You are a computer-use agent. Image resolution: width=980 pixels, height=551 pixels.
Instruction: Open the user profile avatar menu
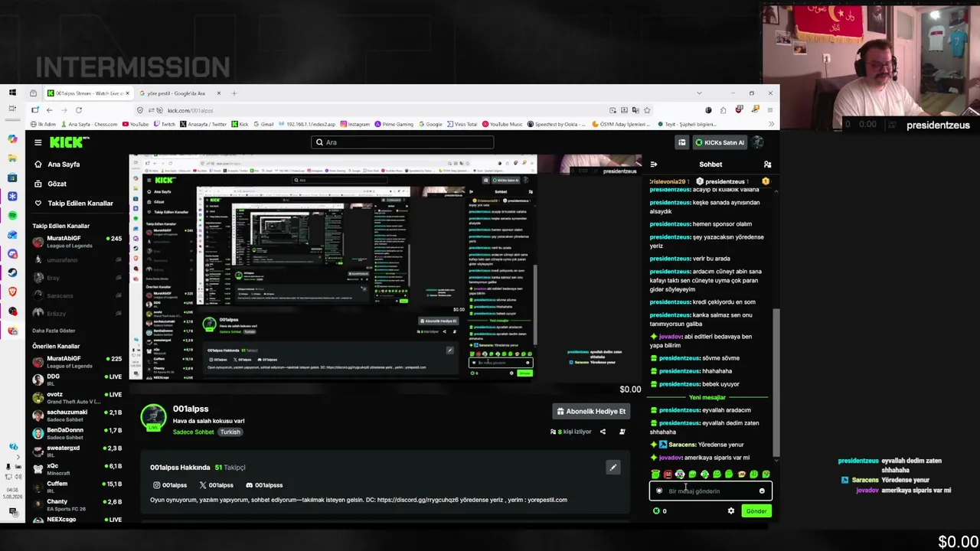pyautogui.click(x=758, y=142)
